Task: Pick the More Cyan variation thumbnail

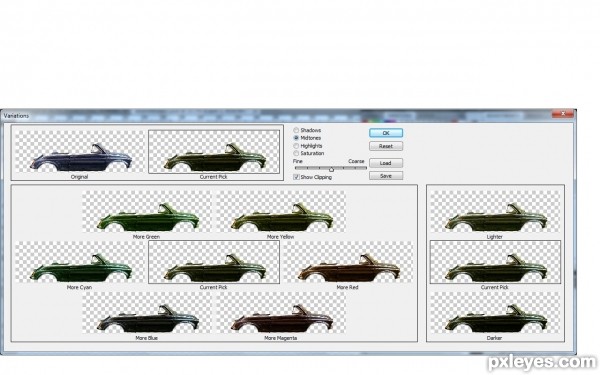Action: [x=80, y=262]
